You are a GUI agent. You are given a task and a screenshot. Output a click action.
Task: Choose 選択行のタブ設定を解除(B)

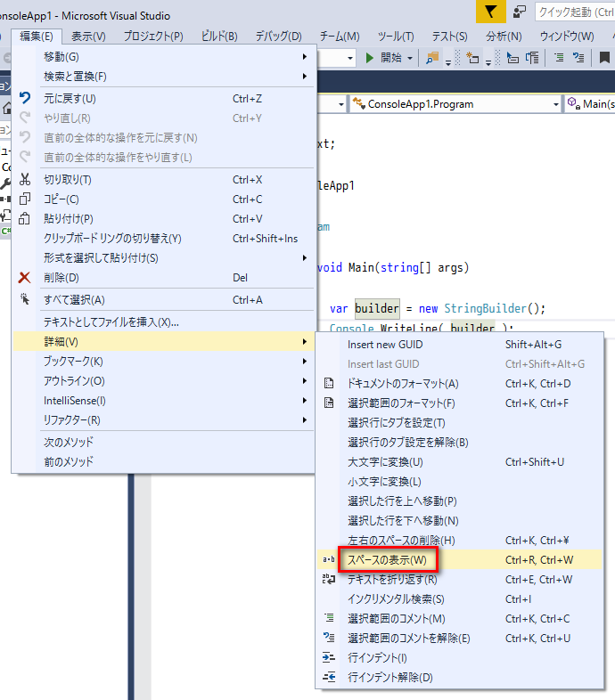(x=459, y=443)
